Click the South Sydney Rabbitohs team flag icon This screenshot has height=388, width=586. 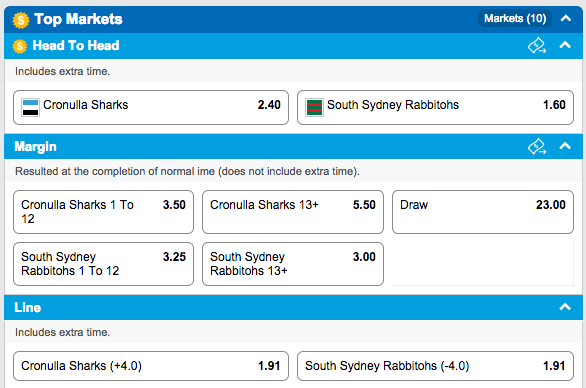tap(314, 107)
